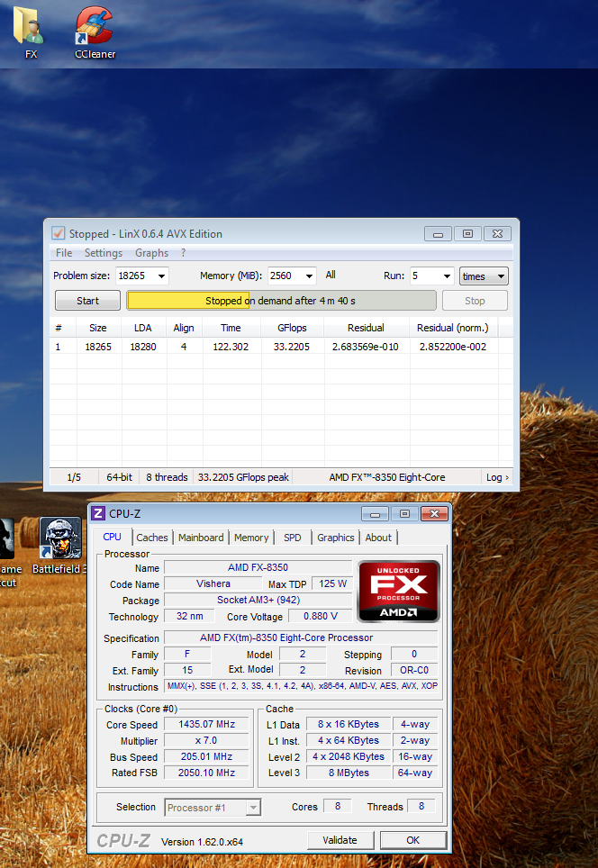Image resolution: width=598 pixels, height=868 pixels.
Task: Switch to the Mainboard tab
Action: (201, 538)
